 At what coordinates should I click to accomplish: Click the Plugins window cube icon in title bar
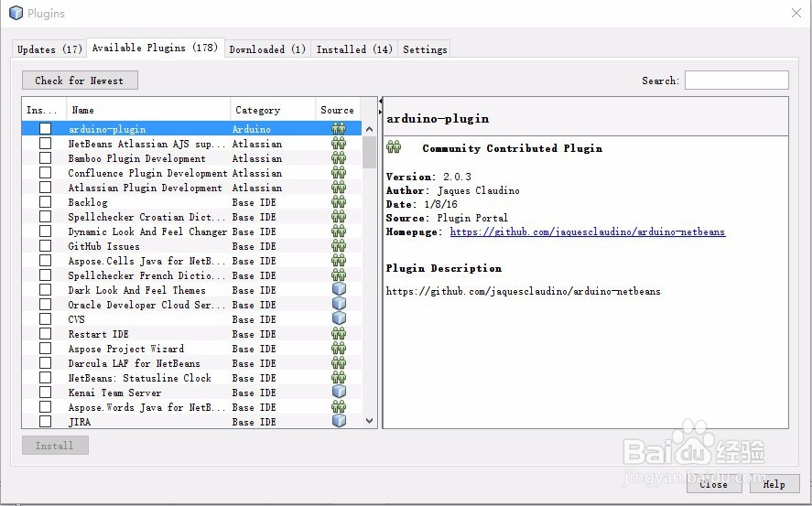pos(16,13)
